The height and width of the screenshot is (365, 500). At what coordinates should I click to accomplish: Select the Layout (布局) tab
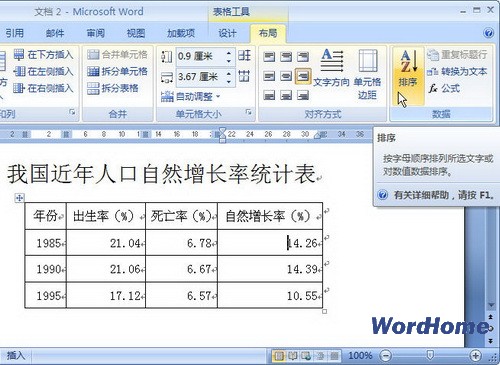[268, 33]
